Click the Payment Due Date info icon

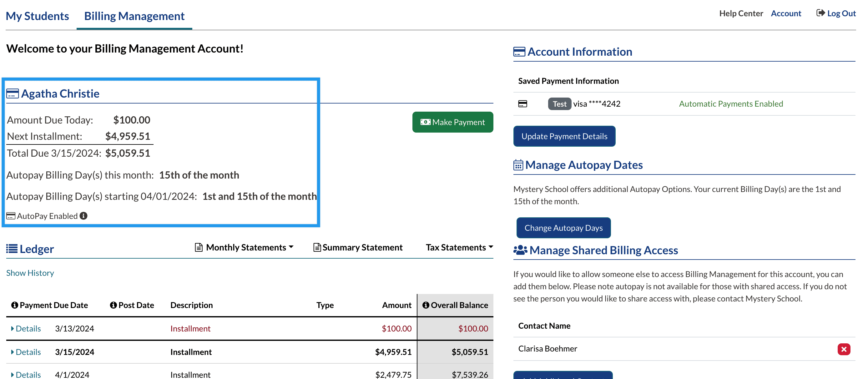click(14, 305)
